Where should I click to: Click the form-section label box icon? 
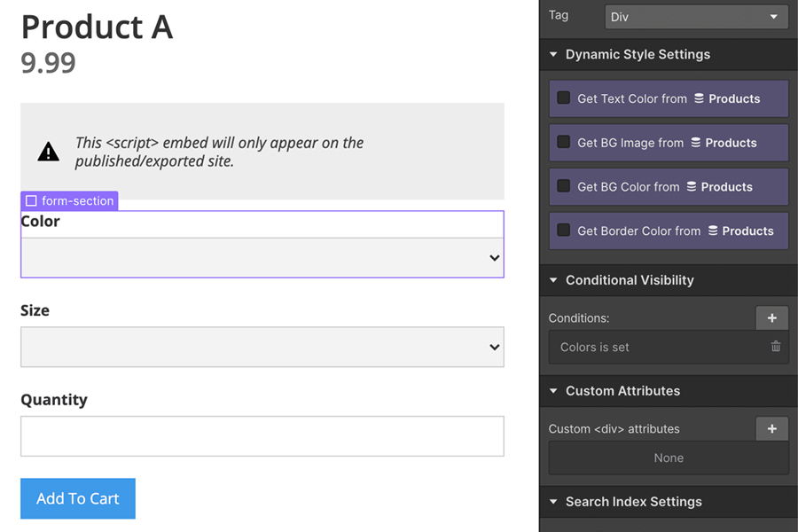click(32, 201)
